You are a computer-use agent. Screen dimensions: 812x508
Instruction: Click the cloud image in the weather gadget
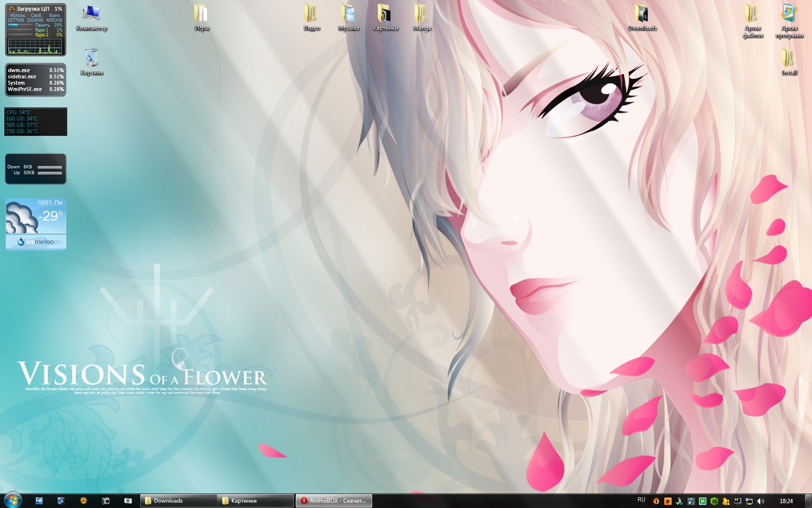coord(21,219)
